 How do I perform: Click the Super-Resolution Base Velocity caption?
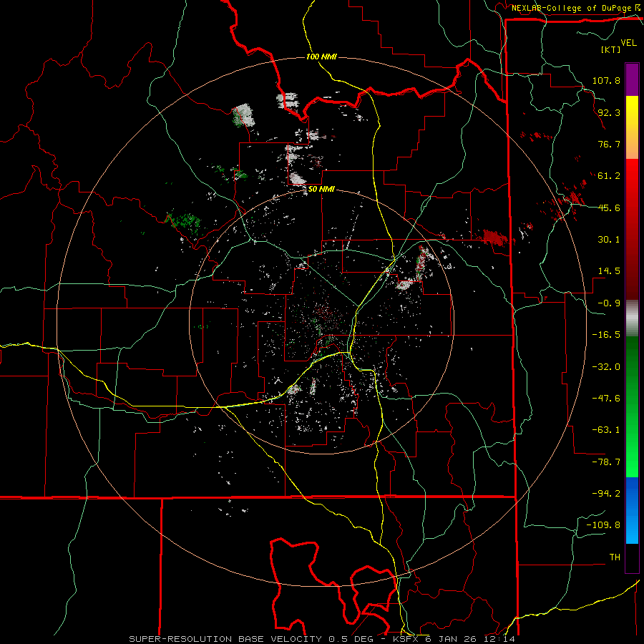click(321, 639)
